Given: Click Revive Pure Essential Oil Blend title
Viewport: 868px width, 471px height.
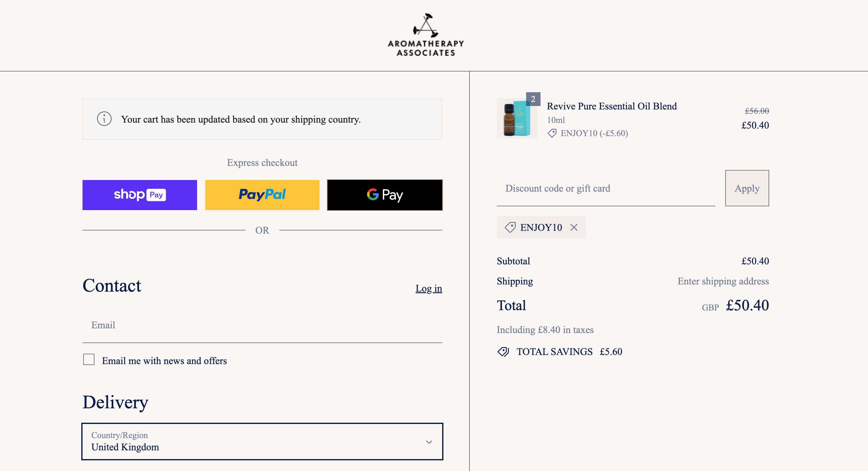Looking at the screenshot, I should pyautogui.click(x=612, y=106).
